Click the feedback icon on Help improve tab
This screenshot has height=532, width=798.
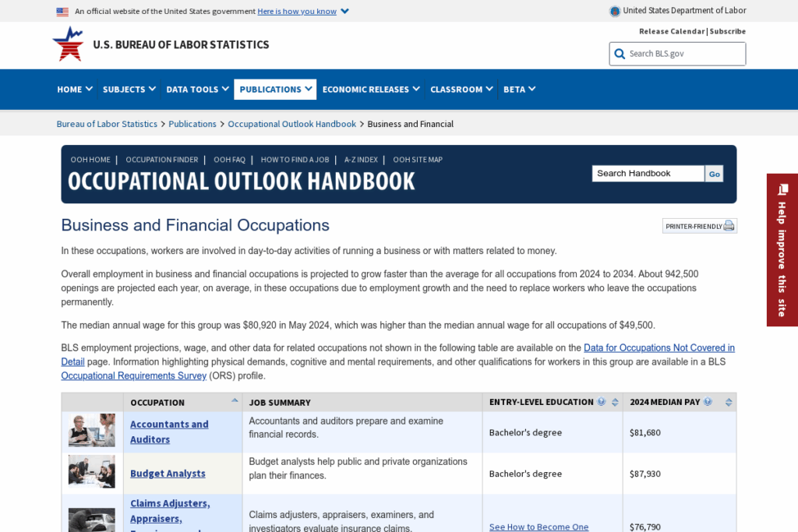coord(782,190)
